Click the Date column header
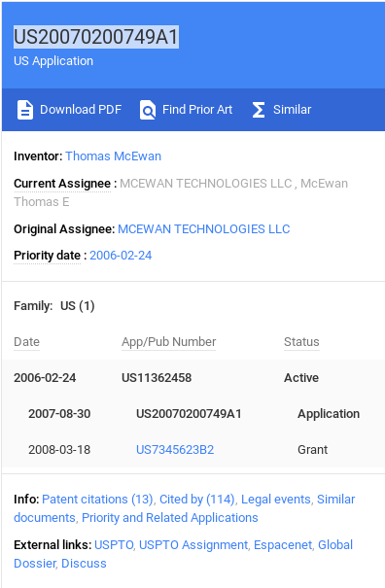This screenshot has height=588, width=385. (x=26, y=342)
